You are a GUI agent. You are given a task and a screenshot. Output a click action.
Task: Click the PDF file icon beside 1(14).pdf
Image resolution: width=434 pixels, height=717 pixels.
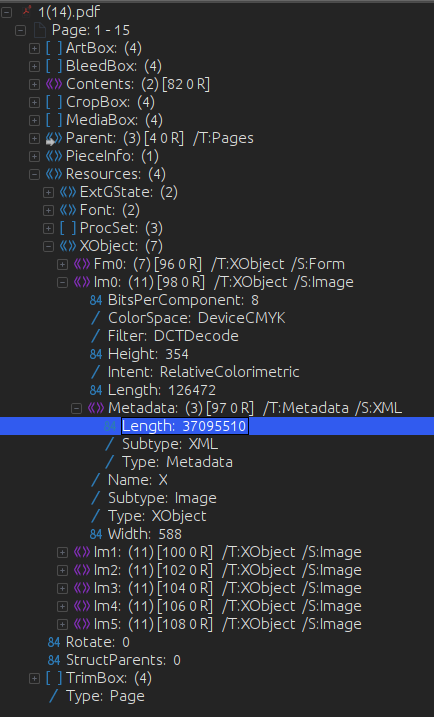[27, 11]
